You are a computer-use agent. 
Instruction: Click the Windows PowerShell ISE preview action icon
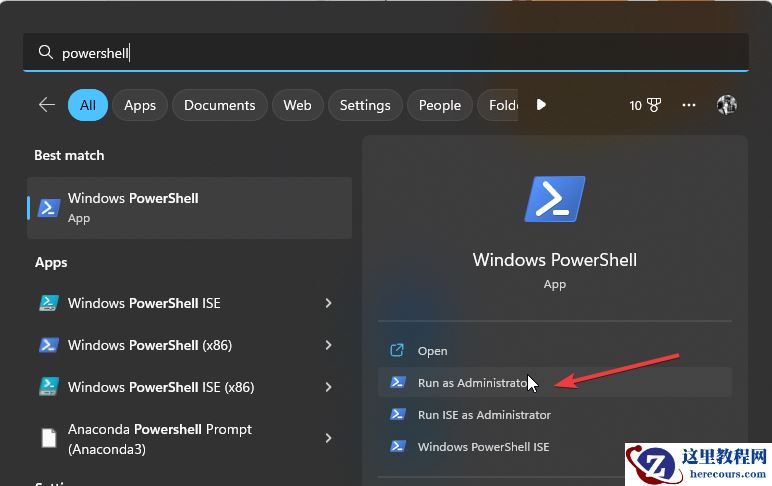398,446
